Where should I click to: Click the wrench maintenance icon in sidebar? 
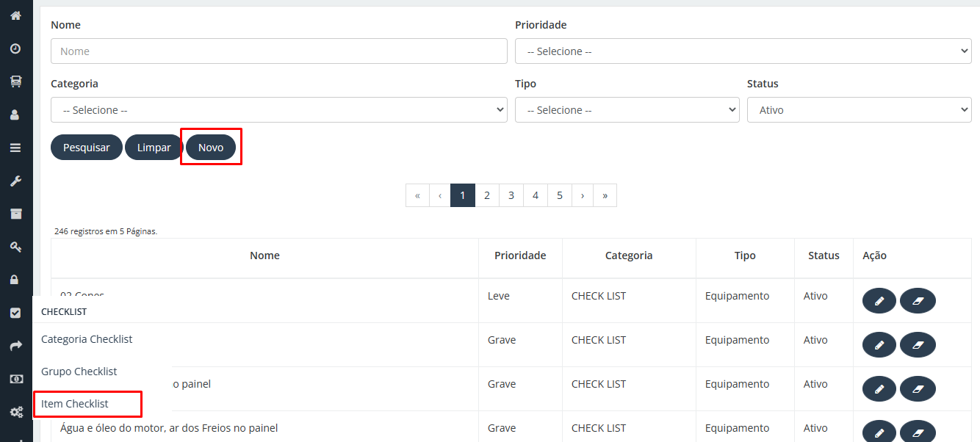(x=15, y=181)
